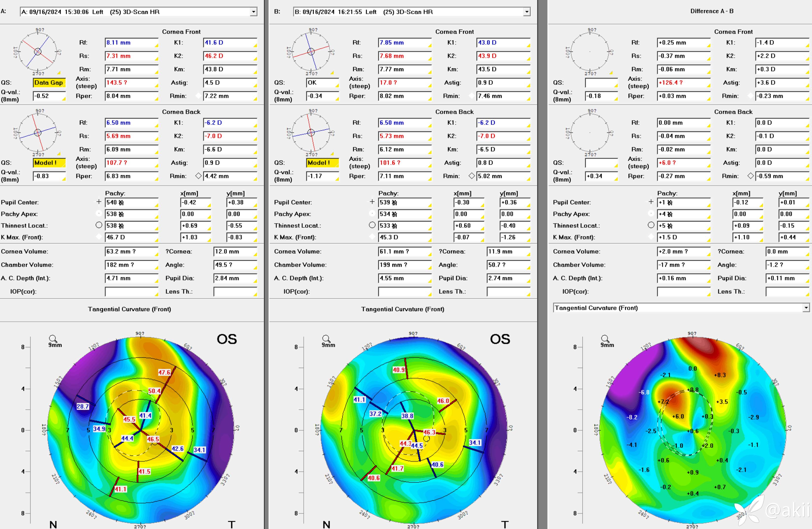
Task: Click the 47.6 value label on map A
Action: pos(164,372)
